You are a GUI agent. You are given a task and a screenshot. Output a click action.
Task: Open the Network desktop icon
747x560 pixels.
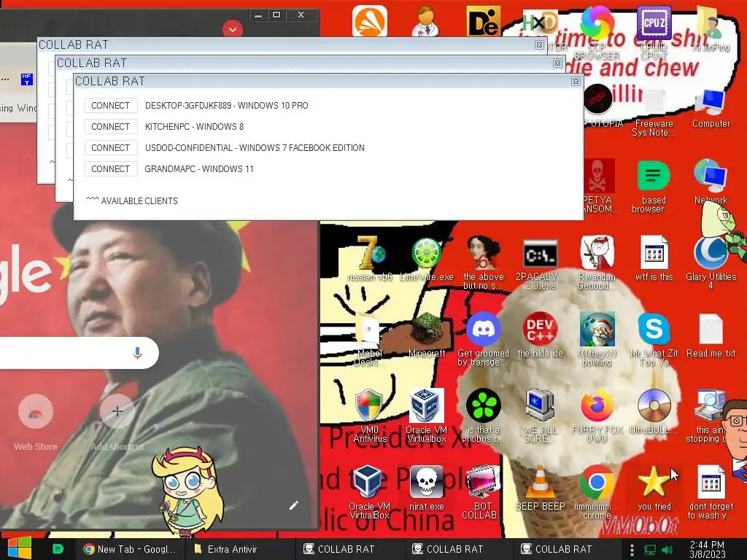[711, 182]
